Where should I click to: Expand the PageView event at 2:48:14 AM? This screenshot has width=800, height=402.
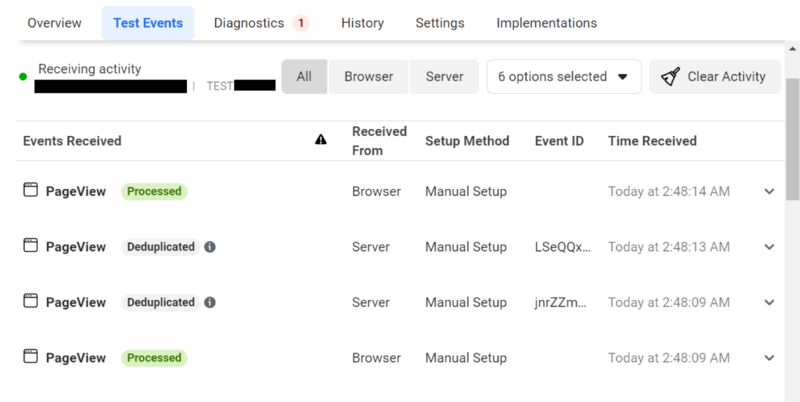pyautogui.click(x=769, y=192)
